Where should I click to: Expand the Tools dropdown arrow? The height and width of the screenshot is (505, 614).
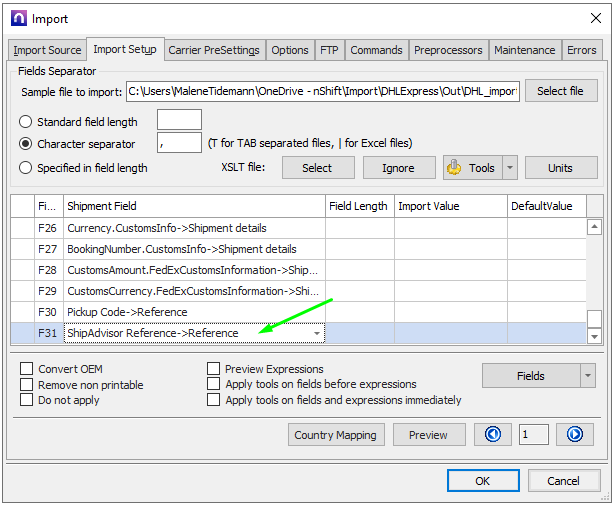coord(510,168)
